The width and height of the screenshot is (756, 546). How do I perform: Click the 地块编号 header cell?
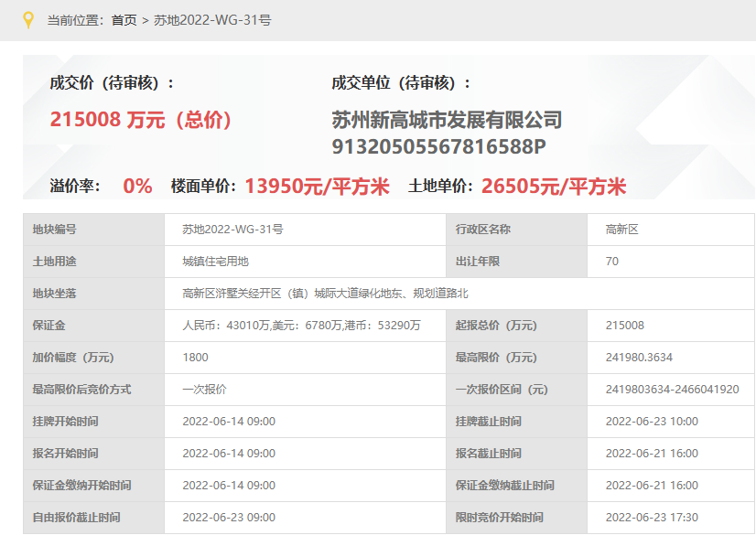click(x=94, y=230)
